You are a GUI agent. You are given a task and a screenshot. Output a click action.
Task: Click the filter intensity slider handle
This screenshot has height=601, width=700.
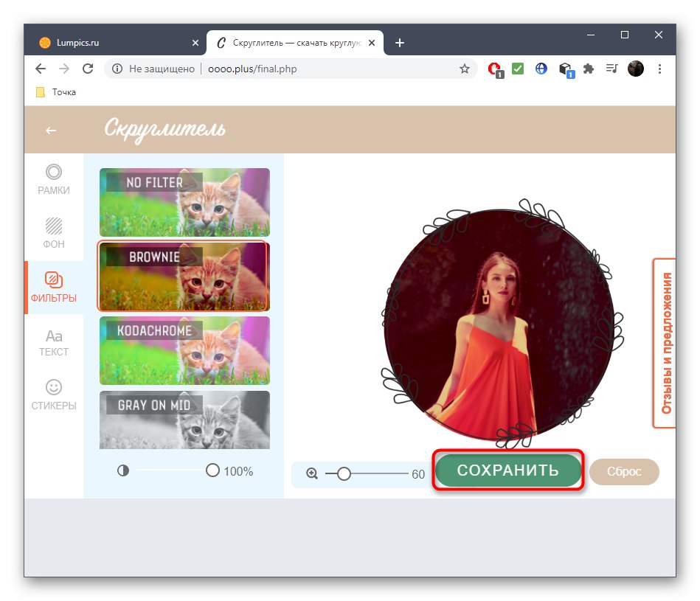pos(212,470)
